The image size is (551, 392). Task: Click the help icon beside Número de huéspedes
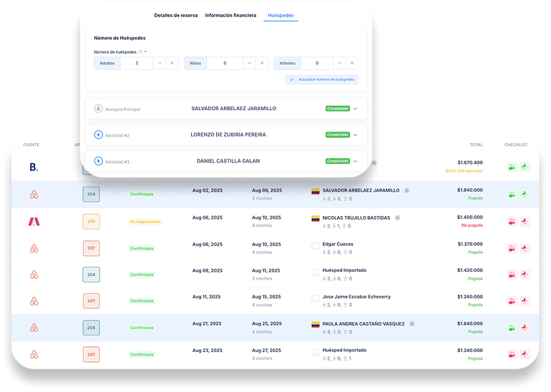pos(140,52)
